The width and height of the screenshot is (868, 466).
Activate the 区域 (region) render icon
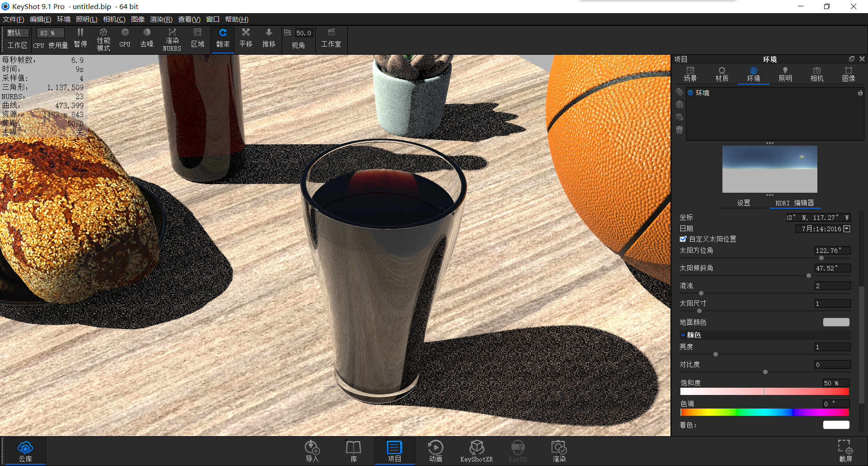point(198,38)
